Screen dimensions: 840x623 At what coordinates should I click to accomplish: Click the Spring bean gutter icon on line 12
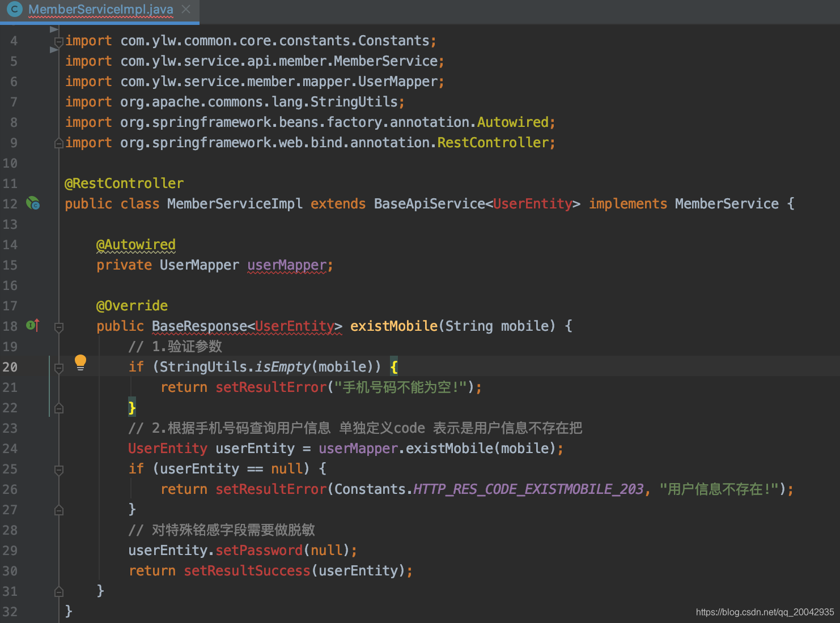[x=33, y=203]
